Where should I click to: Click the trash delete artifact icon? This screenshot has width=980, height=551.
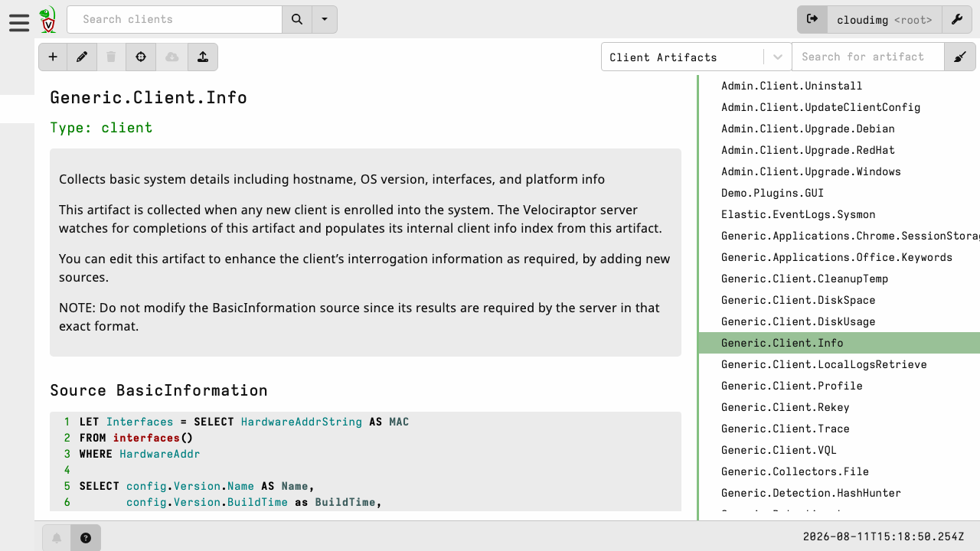click(111, 57)
